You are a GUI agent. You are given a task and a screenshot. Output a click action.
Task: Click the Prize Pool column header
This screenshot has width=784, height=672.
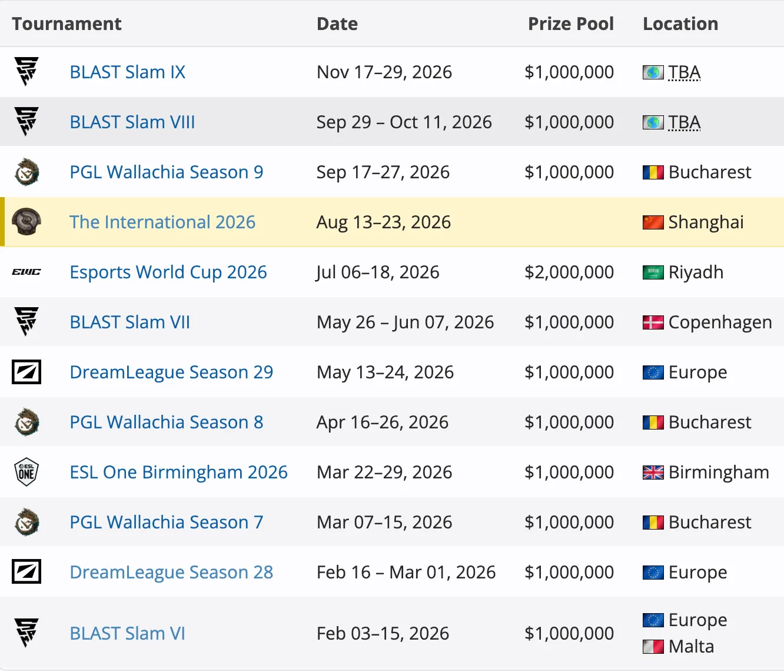pos(570,24)
